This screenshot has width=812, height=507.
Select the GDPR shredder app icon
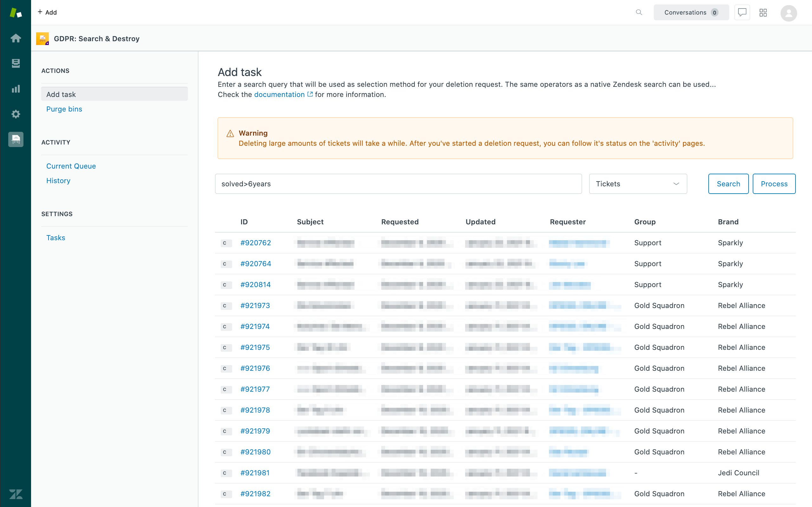pos(16,139)
